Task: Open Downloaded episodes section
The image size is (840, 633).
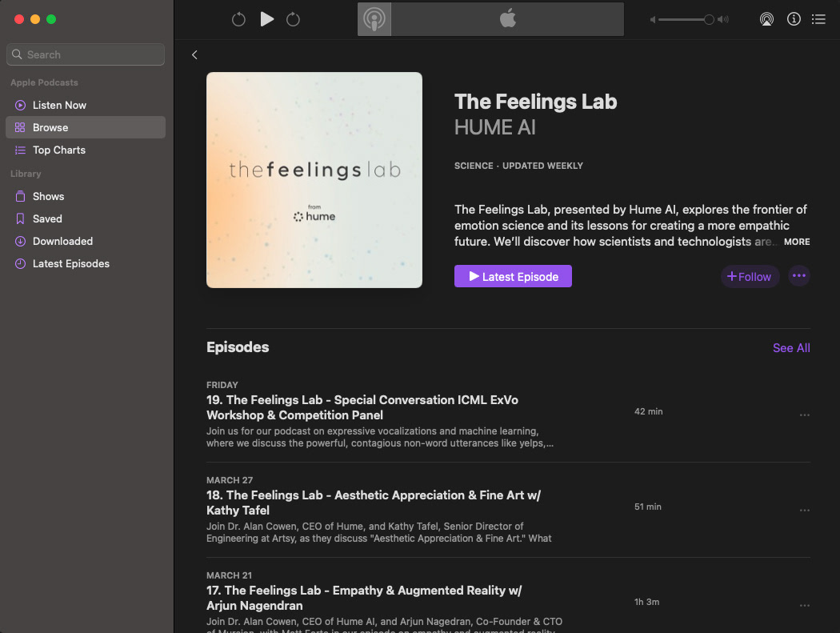Action: [86, 241]
